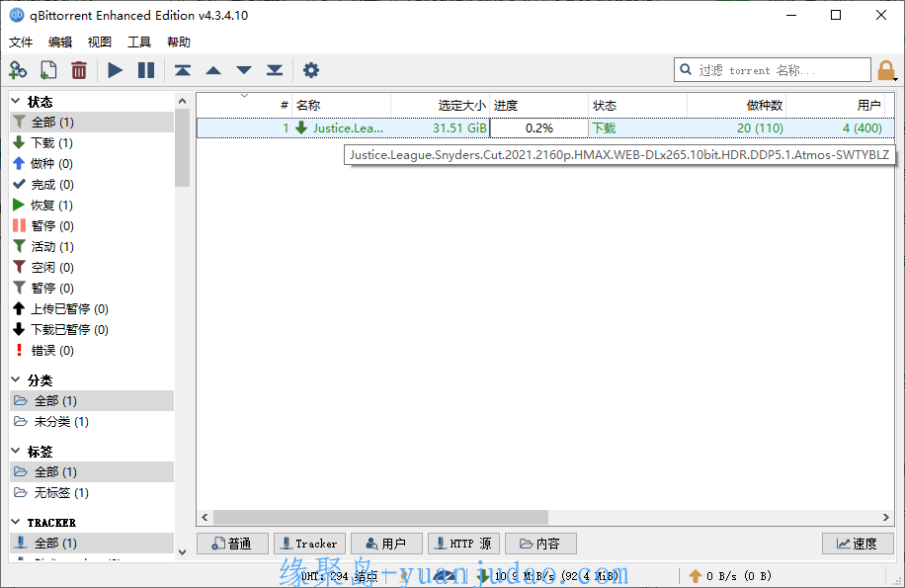Delete the selected torrent via trash icon

(x=78, y=70)
